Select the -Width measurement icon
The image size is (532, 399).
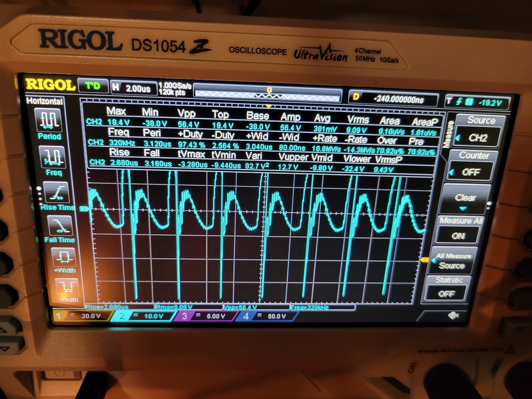click(67, 287)
